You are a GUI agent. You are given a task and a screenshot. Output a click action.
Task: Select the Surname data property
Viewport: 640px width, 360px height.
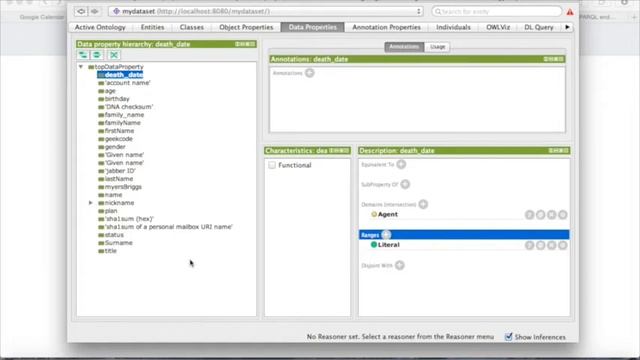[115, 242]
